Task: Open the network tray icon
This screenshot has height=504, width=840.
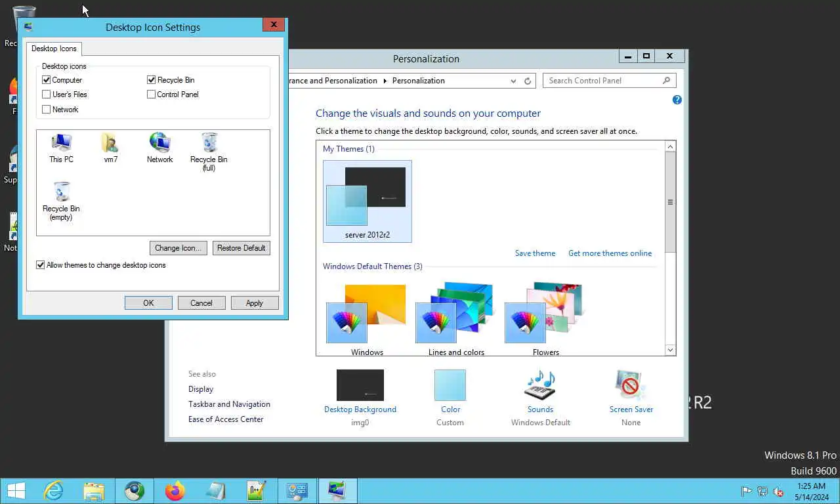Action: click(x=763, y=491)
